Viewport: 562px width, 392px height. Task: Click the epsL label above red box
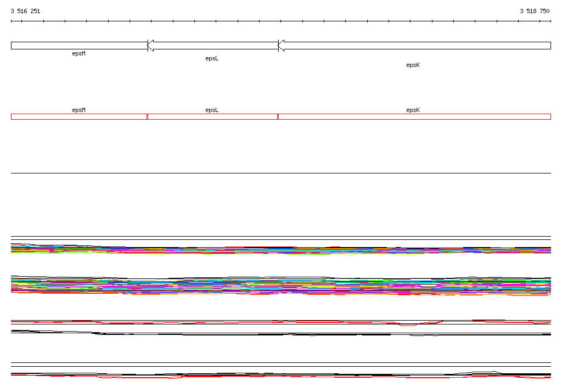coord(212,110)
